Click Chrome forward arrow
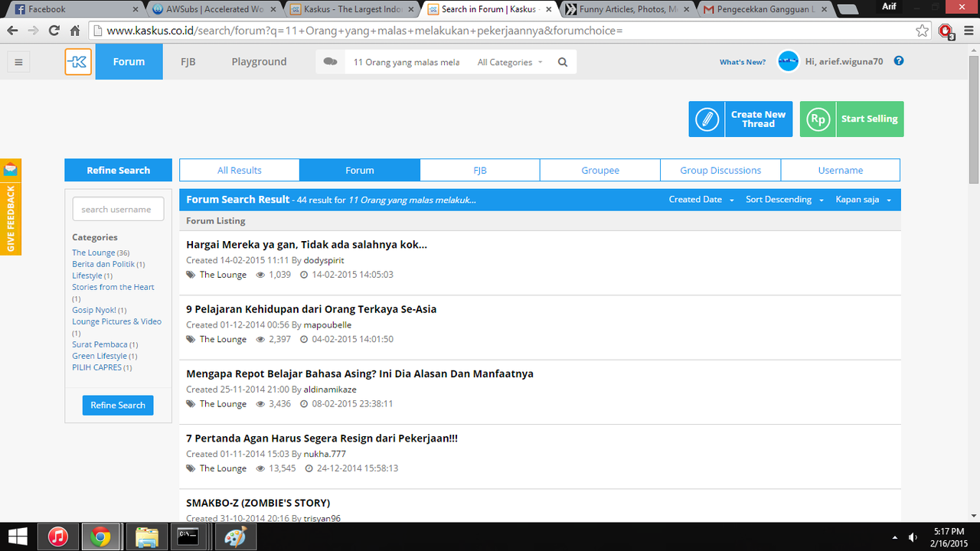 [x=33, y=31]
